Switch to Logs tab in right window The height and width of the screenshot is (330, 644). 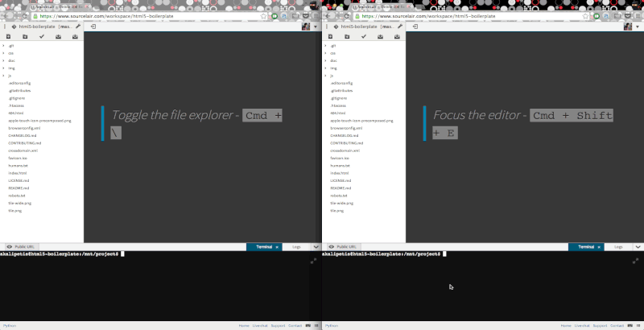tap(618, 247)
